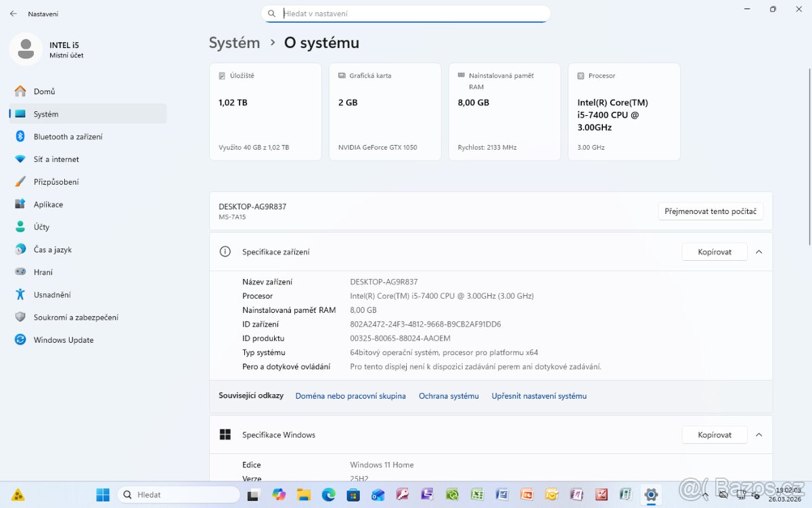The width and height of the screenshot is (812, 508).
Task: Open Bluetooth a zařízení settings
Action: (x=68, y=137)
